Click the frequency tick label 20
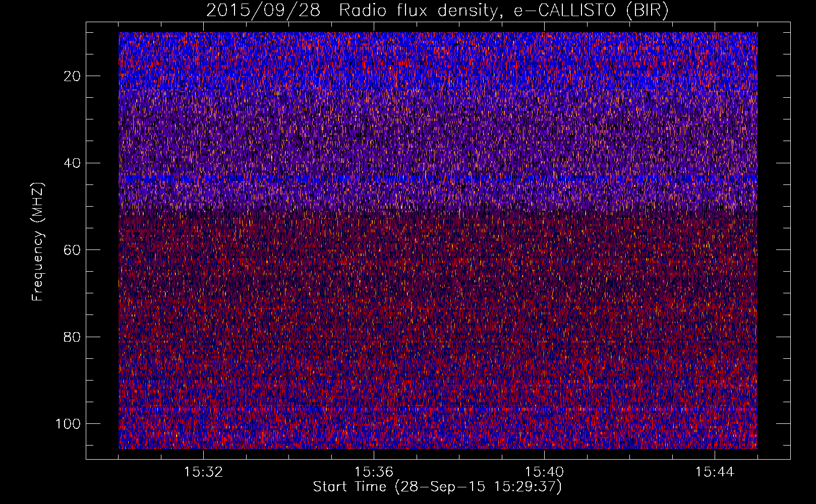Screen dimensions: 816x504 pos(72,76)
